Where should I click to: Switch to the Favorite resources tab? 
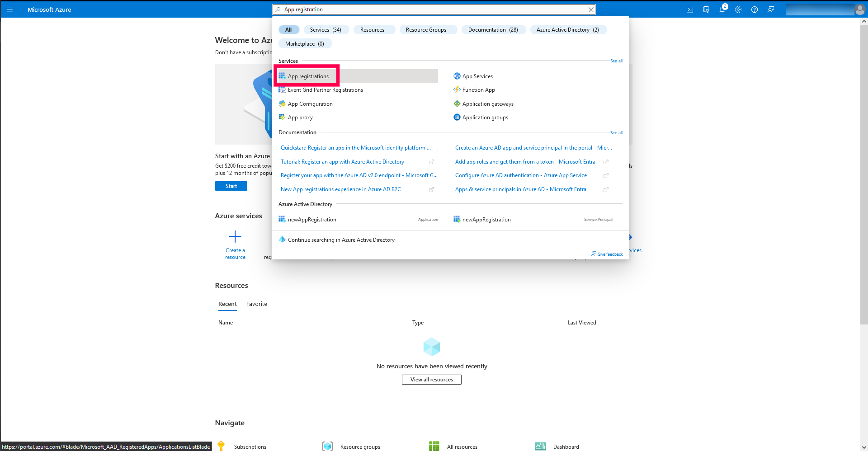click(x=256, y=304)
